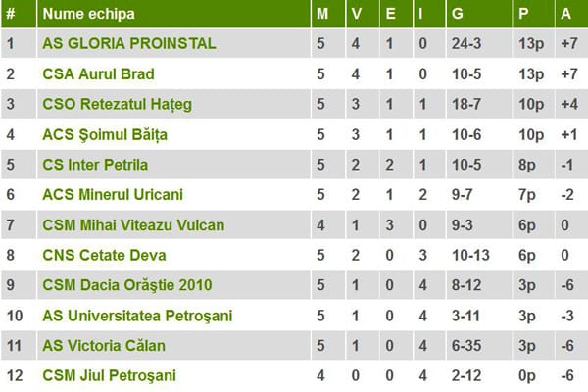Click the "#" rank column header
Image resolution: width=588 pixels, height=392 pixels.
point(11,14)
